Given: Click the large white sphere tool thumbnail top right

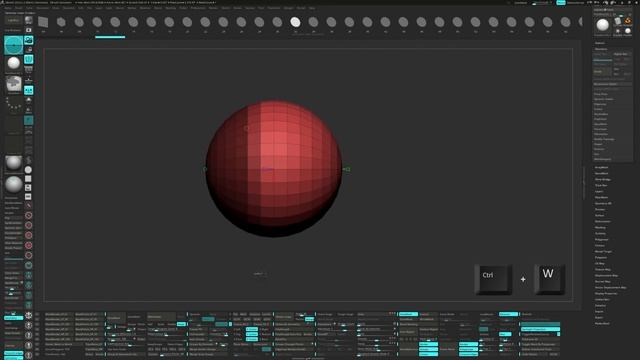Looking at the screenshot, I should click(x=602, y=25).
